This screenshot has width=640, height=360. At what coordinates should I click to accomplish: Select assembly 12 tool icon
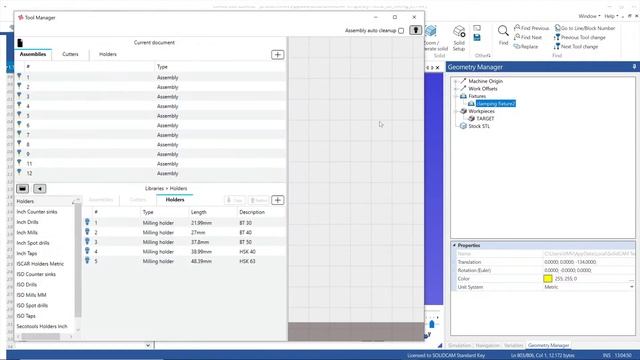click(x=19, y=172)
